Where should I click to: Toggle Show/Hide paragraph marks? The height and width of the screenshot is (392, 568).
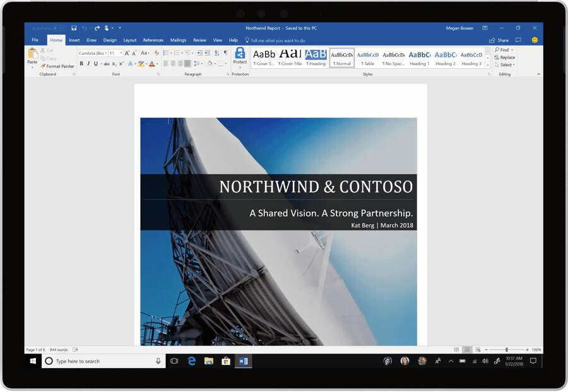[x=226, y=53]
